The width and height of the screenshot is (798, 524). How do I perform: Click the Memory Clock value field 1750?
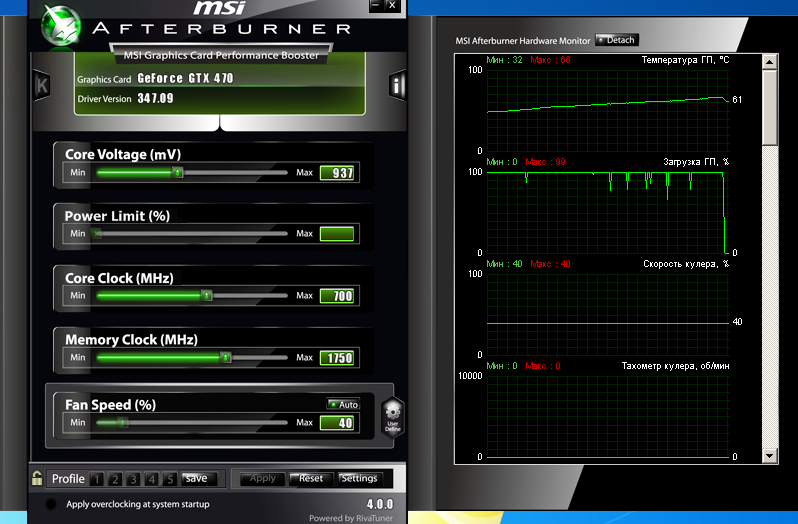pyautogui.click(x=336, y=358)
